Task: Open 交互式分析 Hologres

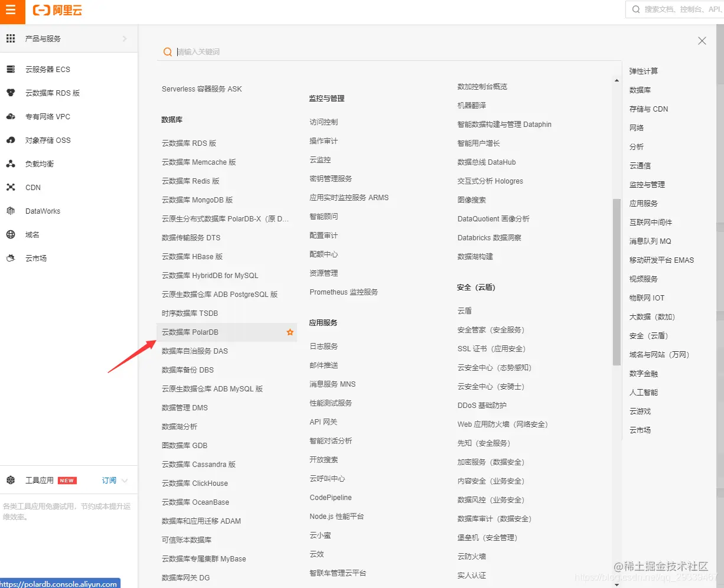Action: coord(490,181)
